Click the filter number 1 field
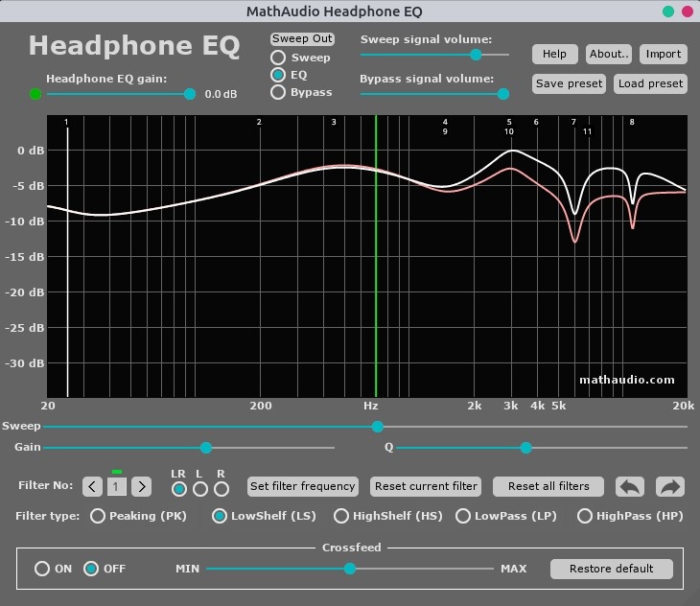This screenshot has height=606, width=700. click(116, 486)
